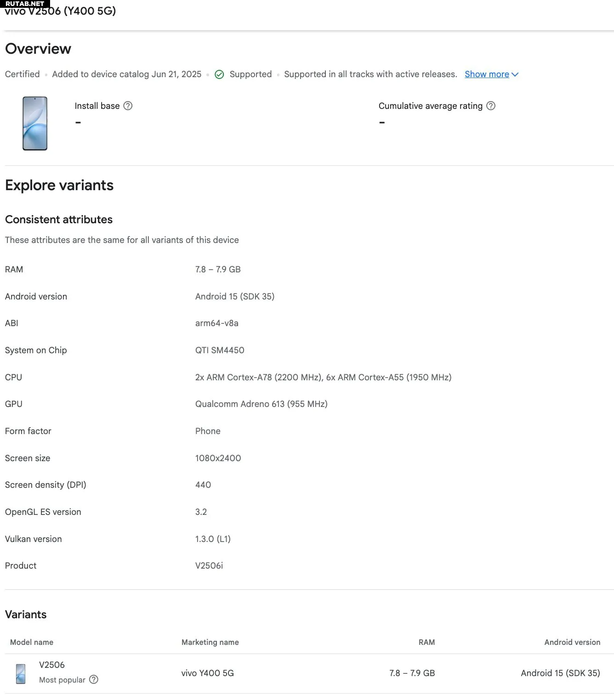Click the Cumulative average rating help icon

491,106
